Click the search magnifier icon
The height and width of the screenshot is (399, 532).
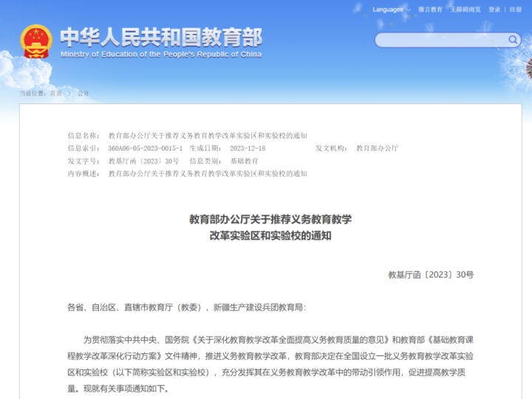[x=513, y=40]
